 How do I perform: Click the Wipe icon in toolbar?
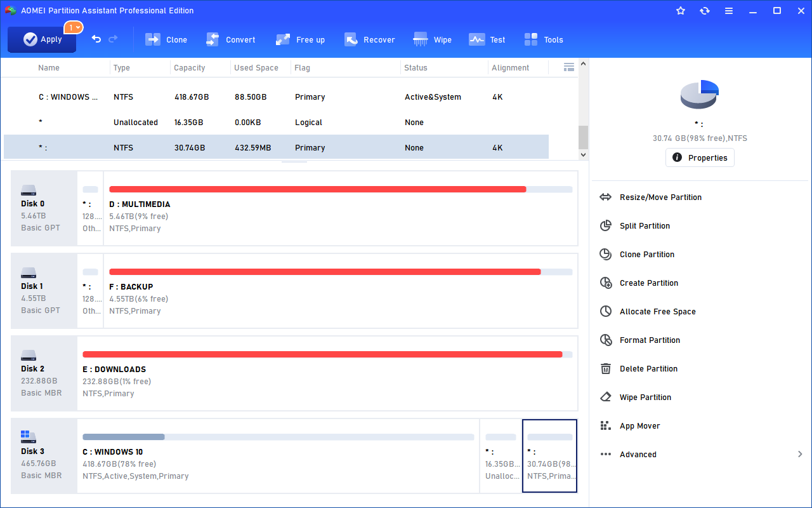pyautogui.click(x=421, y=39)
